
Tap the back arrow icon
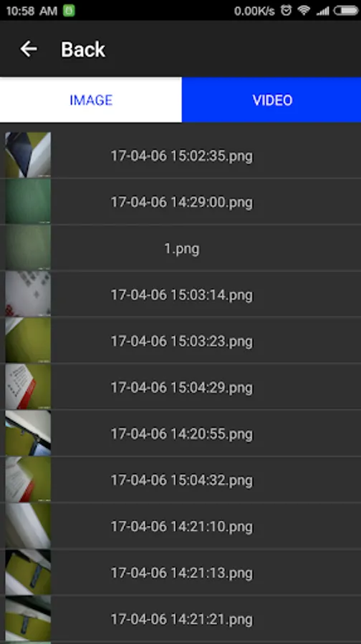(29, 49)
